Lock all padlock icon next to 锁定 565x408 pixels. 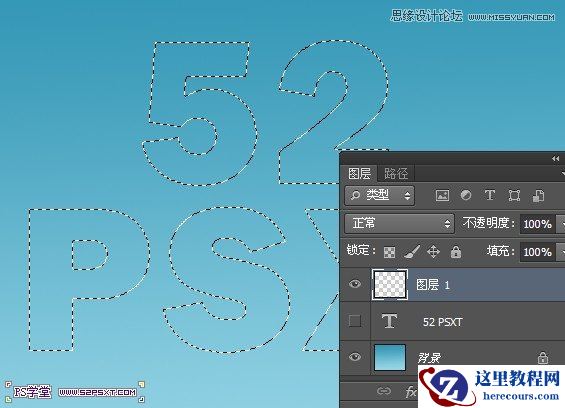456,252
